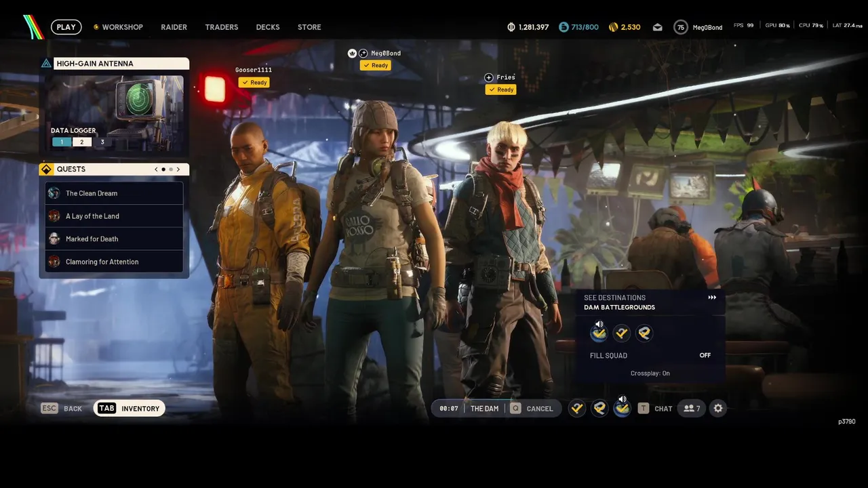This screenshot has width=868, height=488.
Task: Click the 00:07 matchmaking timer
Action: pyautogui.click(x=449, y=409)
